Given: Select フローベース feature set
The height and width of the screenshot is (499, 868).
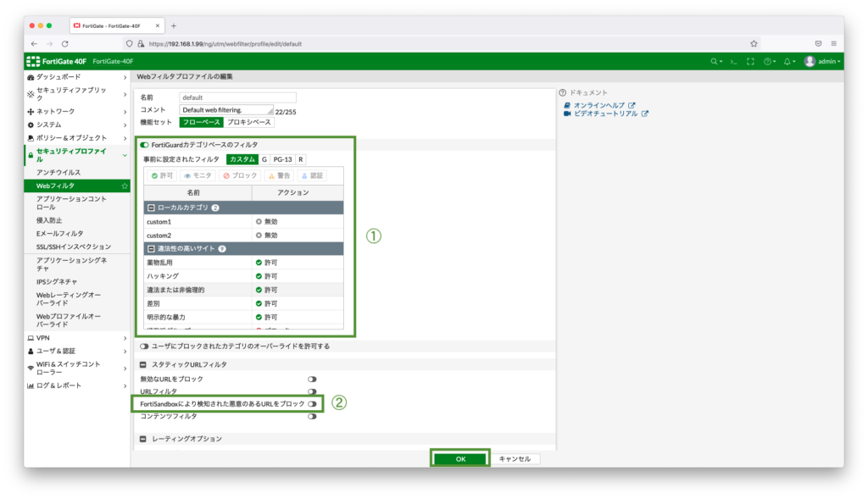Looking at the screenshot, I should point(201,122).
